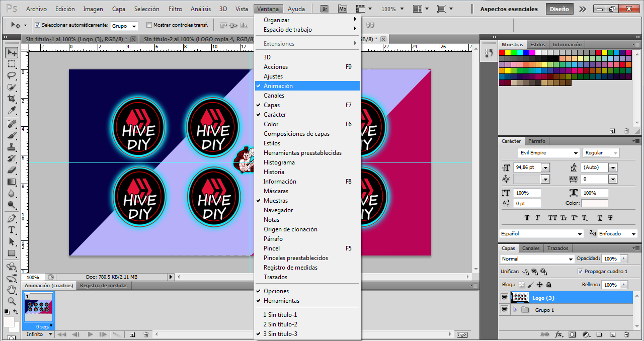This screenshot has height=341, width=644.
Task: Select the Clone Stamp tool
Action: pos(12,147)
